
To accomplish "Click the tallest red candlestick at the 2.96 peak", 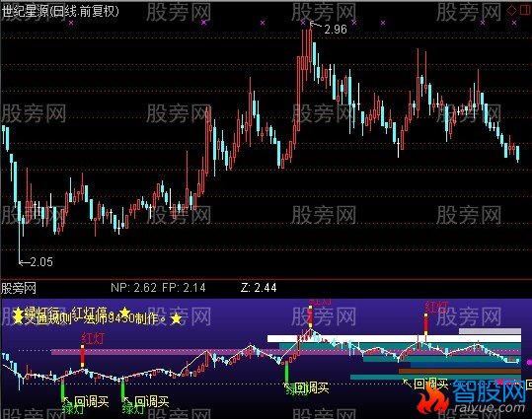I will pos(311,46).
